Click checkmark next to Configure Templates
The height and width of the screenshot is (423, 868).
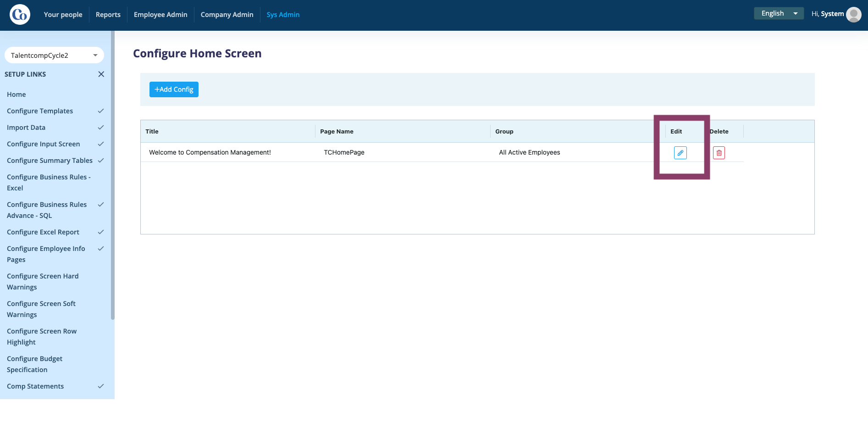coord(101,111)
